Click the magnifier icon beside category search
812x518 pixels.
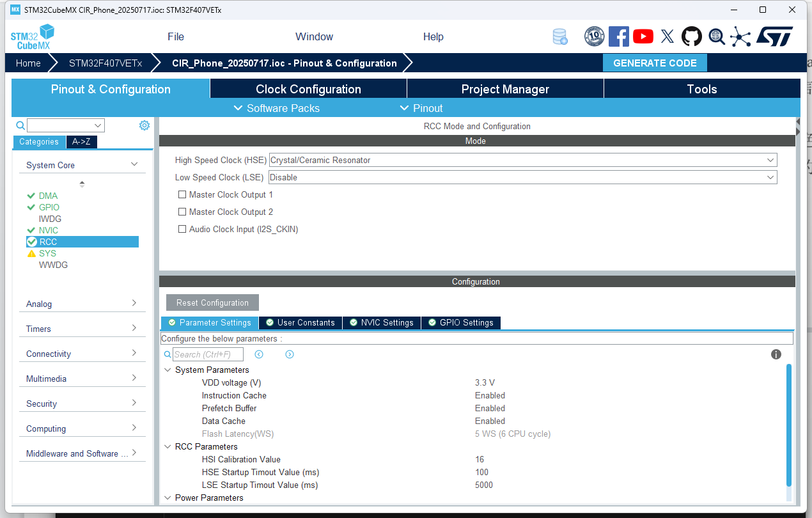(x=20, y=125)
